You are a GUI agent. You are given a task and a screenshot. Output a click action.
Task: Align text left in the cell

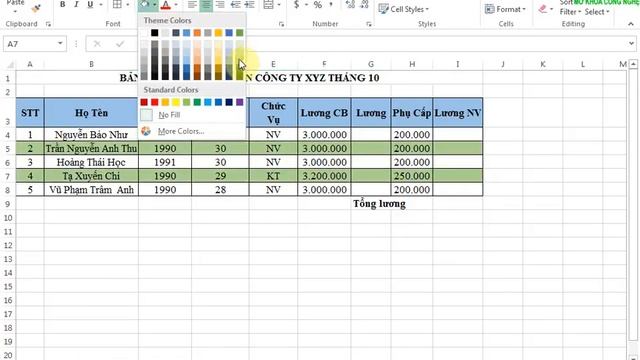point(192,4)
